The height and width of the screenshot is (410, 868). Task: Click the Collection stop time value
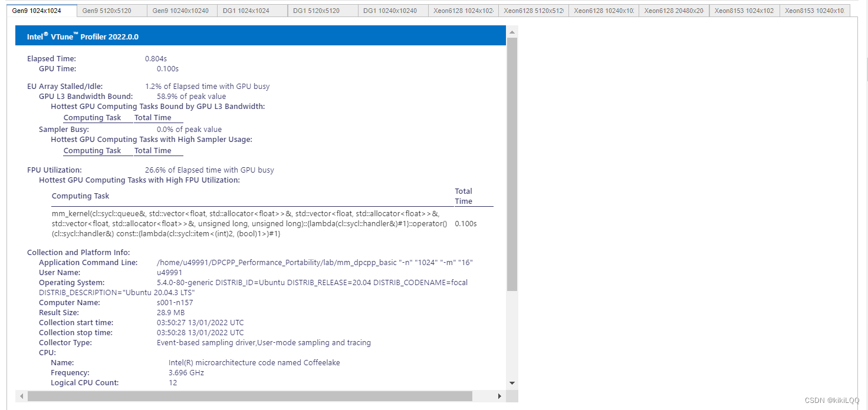tap(200, 332)
